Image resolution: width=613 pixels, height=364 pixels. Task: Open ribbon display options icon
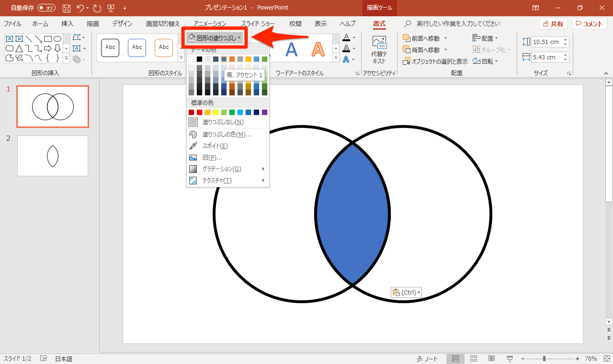click(x=536, y=8)
